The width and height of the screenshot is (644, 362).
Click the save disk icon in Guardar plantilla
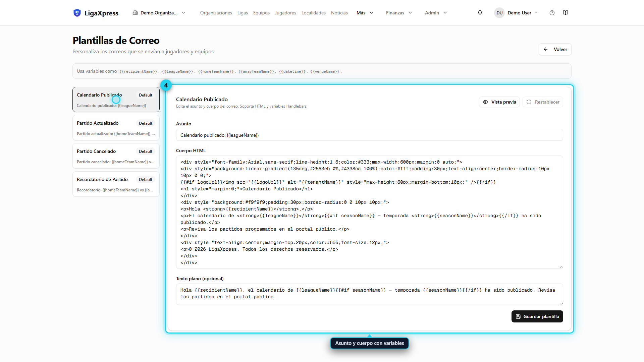point(518,316)
